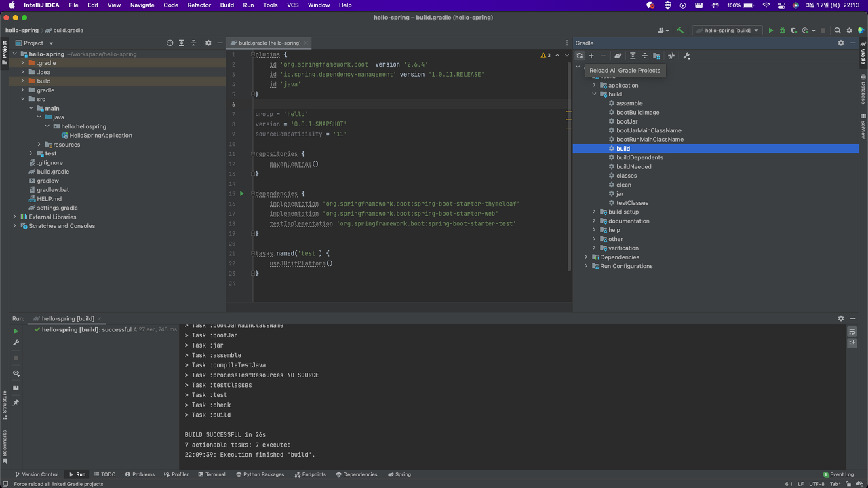Viewport: 868px width, 488px height.
Task: Open Gradle panel options gear
Action: [841, 43]
